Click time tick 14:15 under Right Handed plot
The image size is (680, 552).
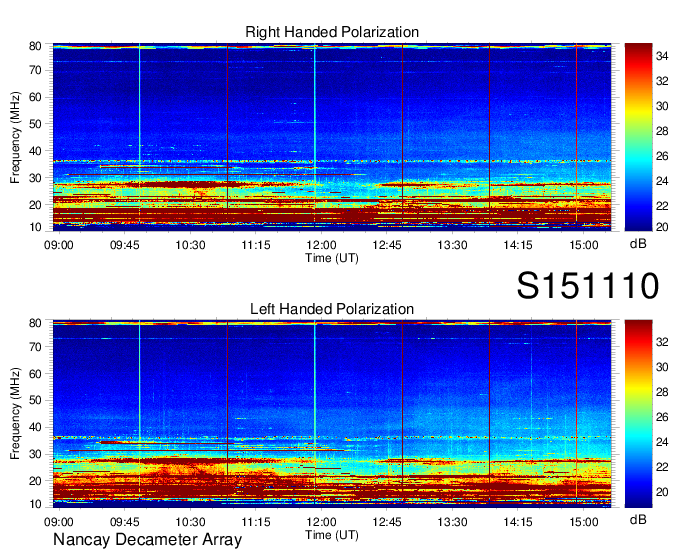(518, 245)
